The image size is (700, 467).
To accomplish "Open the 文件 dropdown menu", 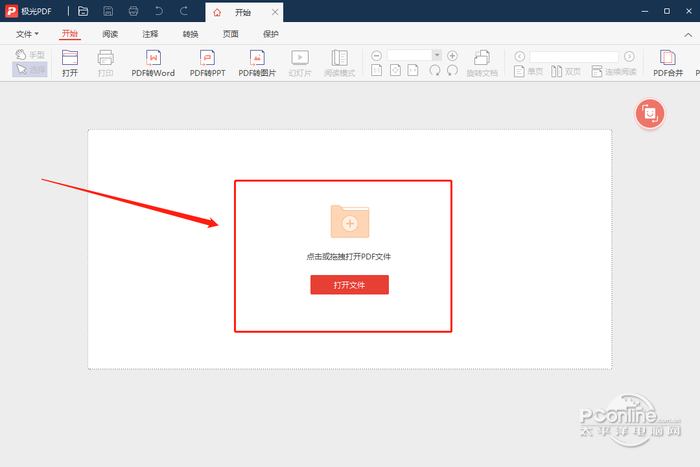I will click(27, 34).
